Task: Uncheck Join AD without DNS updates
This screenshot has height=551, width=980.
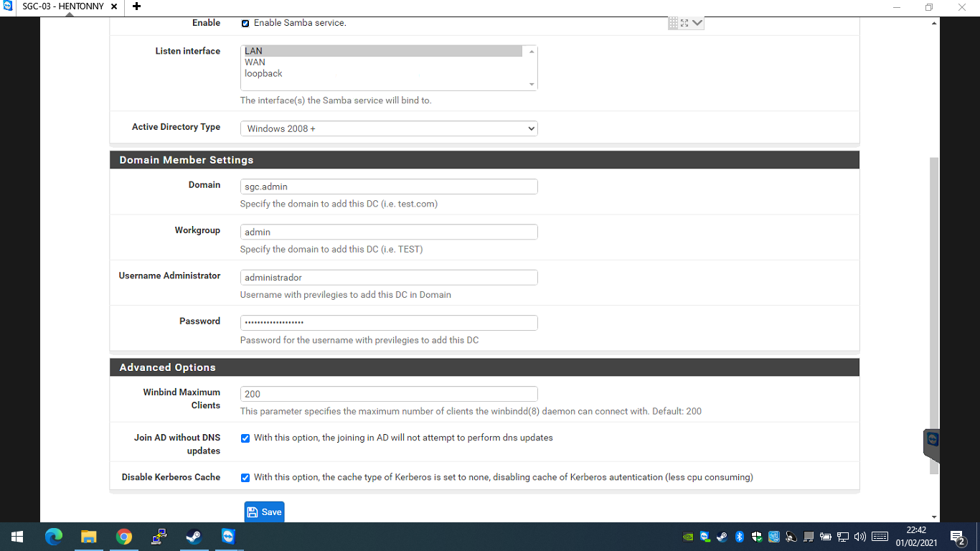Action: click(x=245, y=438)
